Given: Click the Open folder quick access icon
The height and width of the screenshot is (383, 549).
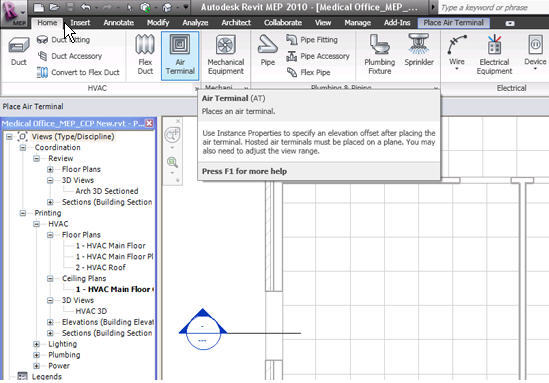Looking at the screenshot, I should 54,7.
